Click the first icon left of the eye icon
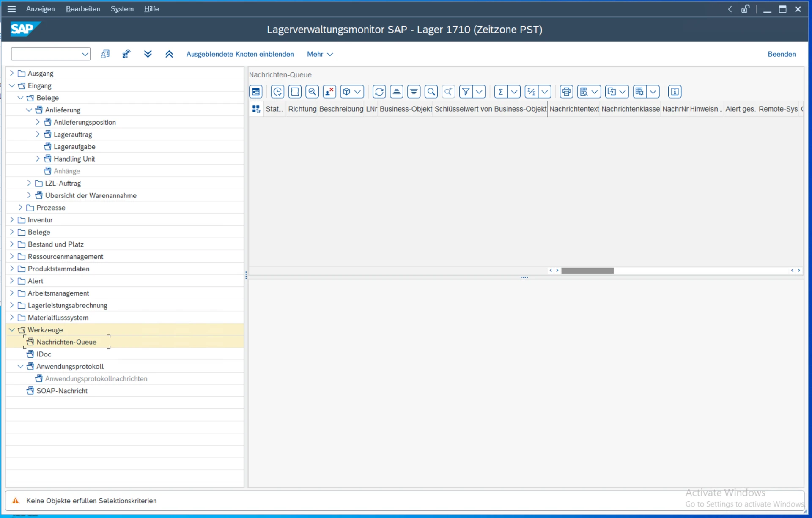 105,54
